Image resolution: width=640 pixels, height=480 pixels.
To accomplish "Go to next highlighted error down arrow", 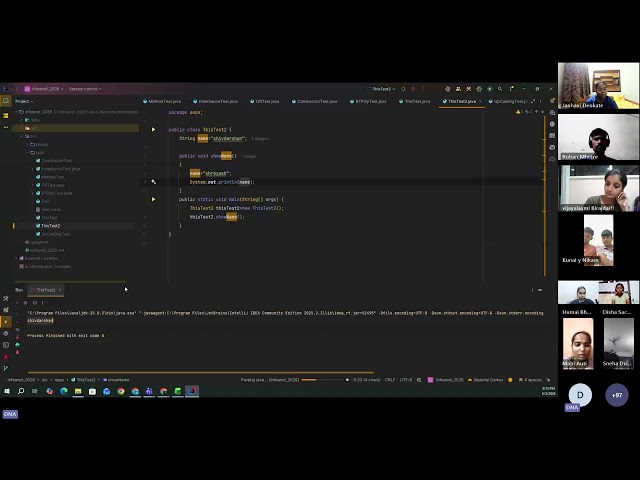I will click(x=542, y=112).
